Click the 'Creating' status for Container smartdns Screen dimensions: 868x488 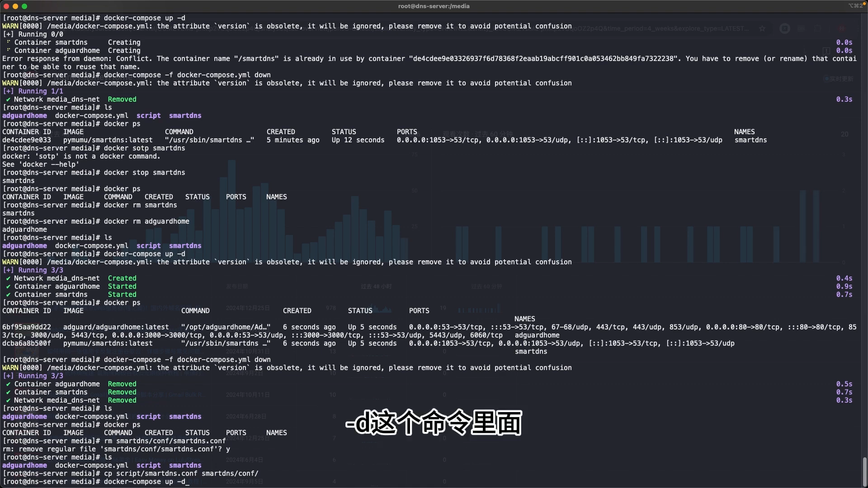pos(124,42)
